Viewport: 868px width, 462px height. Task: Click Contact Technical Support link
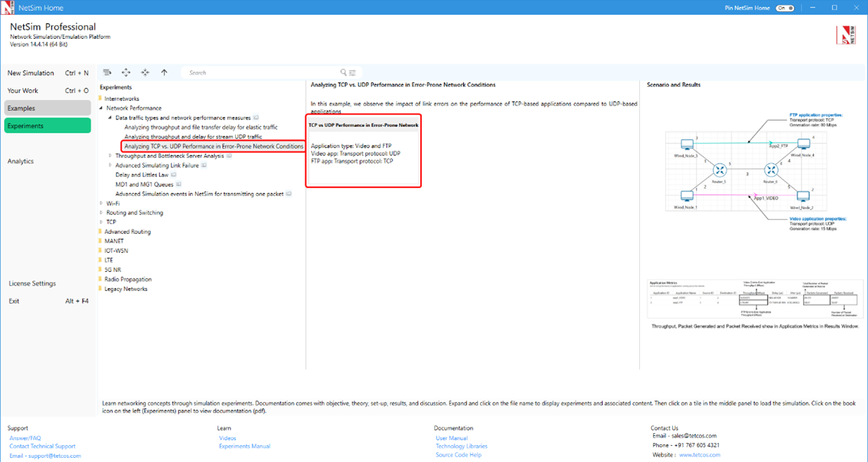42,446
